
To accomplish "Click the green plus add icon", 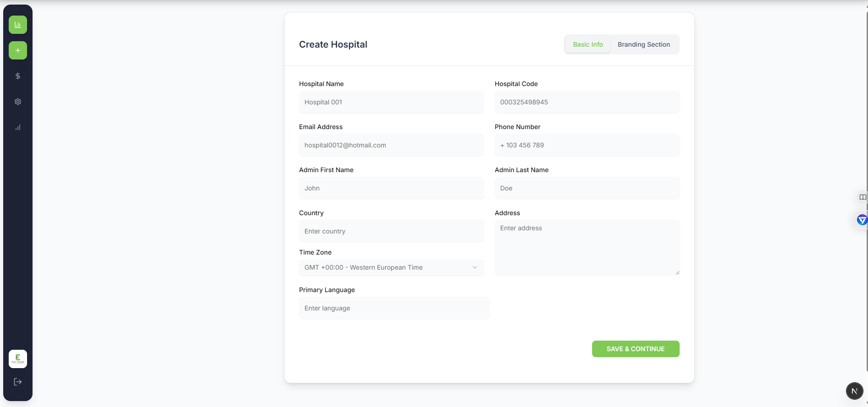I will tap(18, 50).
